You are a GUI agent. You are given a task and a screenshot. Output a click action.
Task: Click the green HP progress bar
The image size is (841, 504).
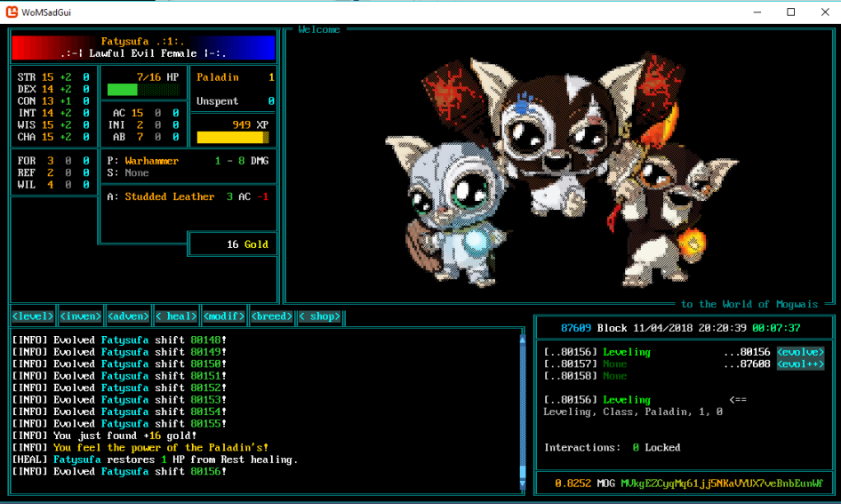(x=143, y=90)
